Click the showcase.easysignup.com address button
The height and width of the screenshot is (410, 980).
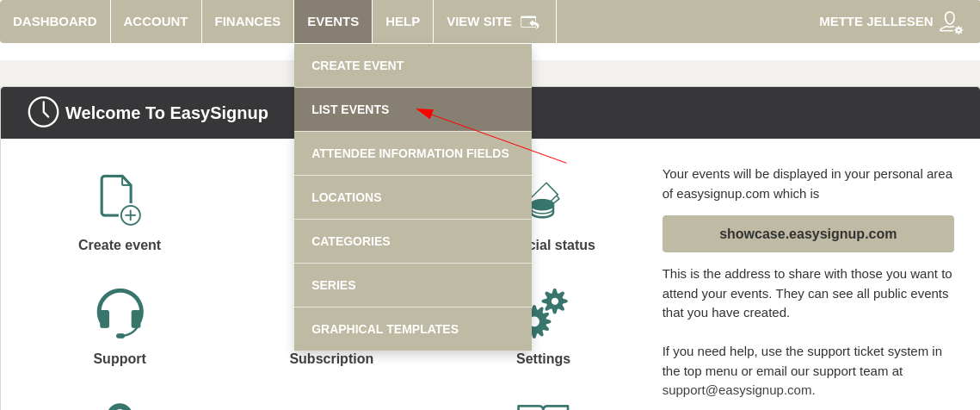click(808, 233)
